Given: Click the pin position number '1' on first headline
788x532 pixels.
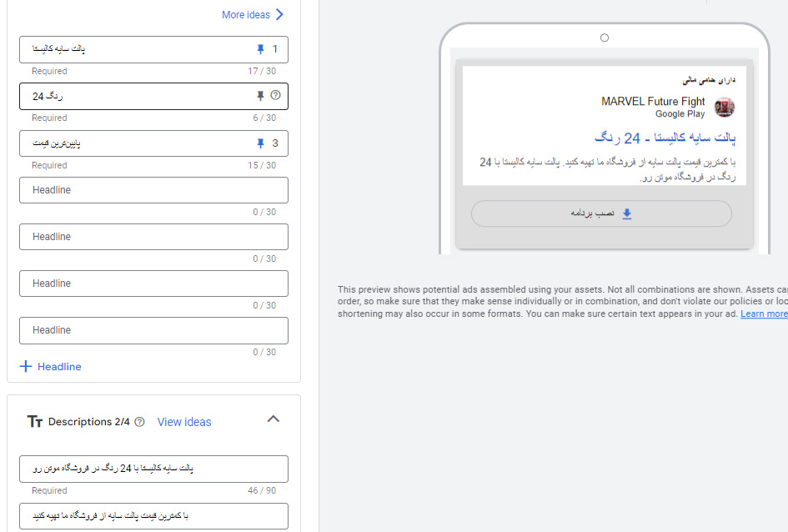Looking at the screenshot, I should 275,48.
